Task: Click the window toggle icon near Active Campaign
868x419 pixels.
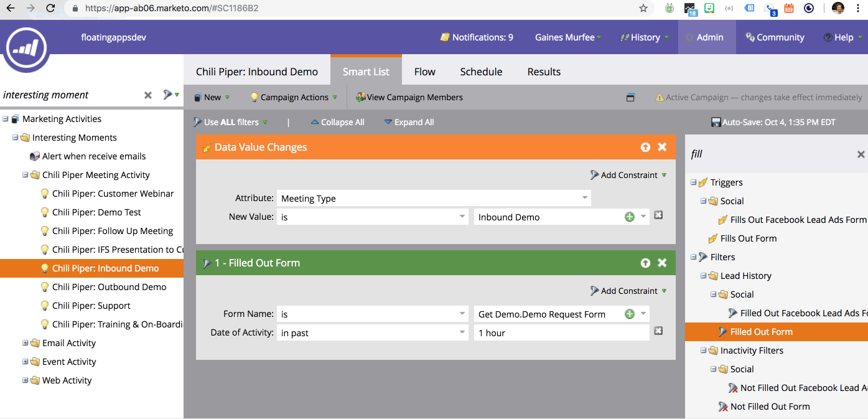Action: 630,98
